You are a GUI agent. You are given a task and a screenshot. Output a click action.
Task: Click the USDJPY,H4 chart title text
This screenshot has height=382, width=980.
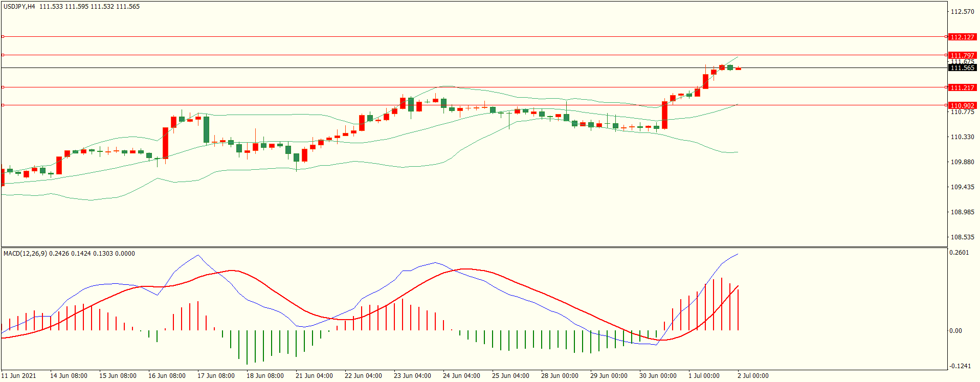[x=19, y=7]
